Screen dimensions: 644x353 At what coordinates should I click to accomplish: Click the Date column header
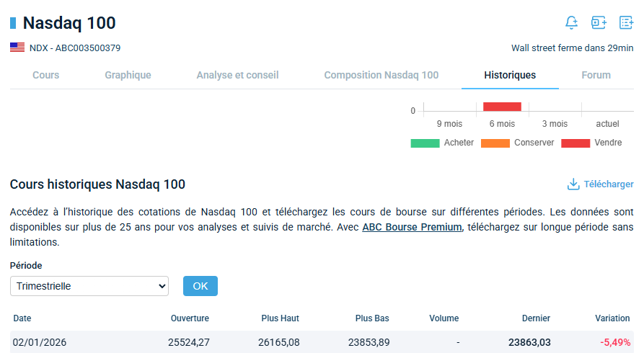click(22, 318)
